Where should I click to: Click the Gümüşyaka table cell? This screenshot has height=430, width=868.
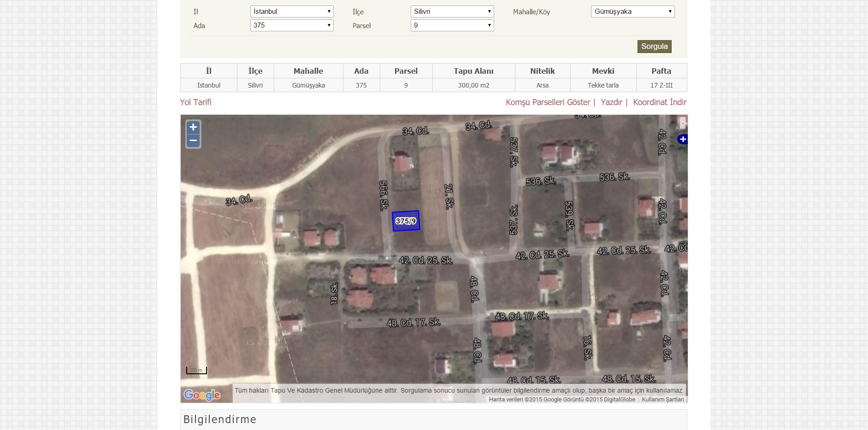[x=308, y=85]
